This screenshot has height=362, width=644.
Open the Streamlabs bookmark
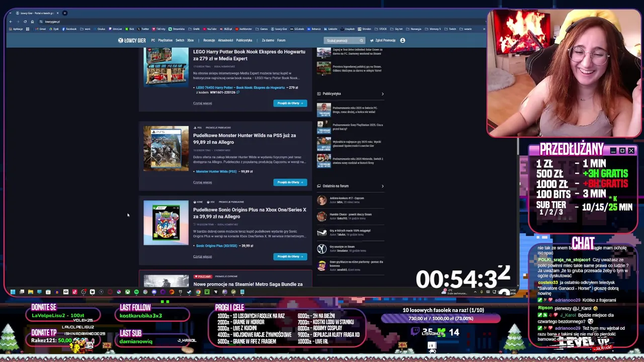(176, 29)
